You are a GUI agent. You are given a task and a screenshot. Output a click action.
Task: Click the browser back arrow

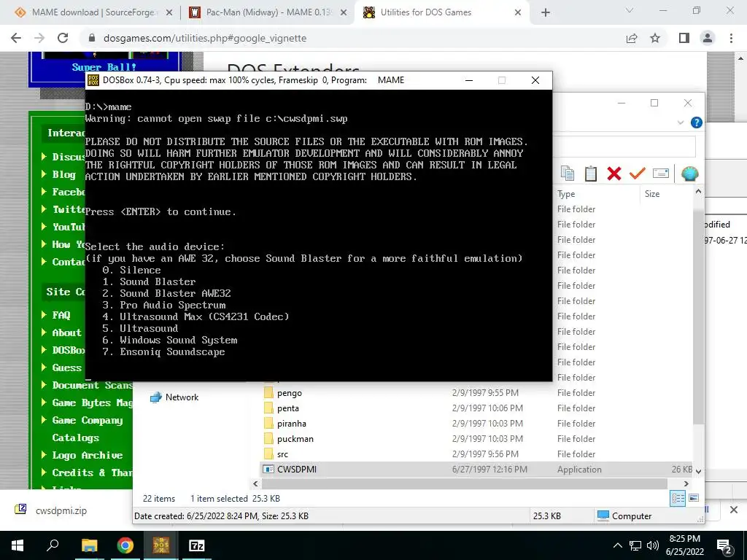[16, 38]
